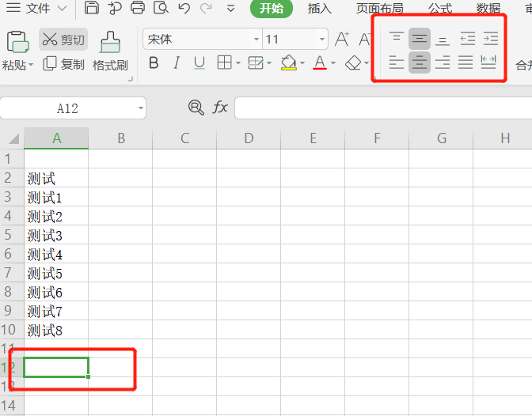Align cell text to the left

click(x=397, y=62)
